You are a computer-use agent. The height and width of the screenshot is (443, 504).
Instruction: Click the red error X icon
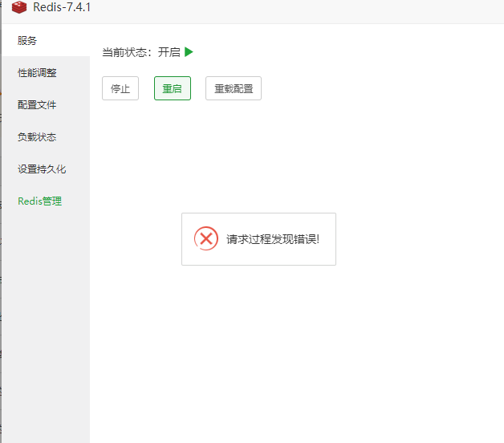tap(206, 238)
